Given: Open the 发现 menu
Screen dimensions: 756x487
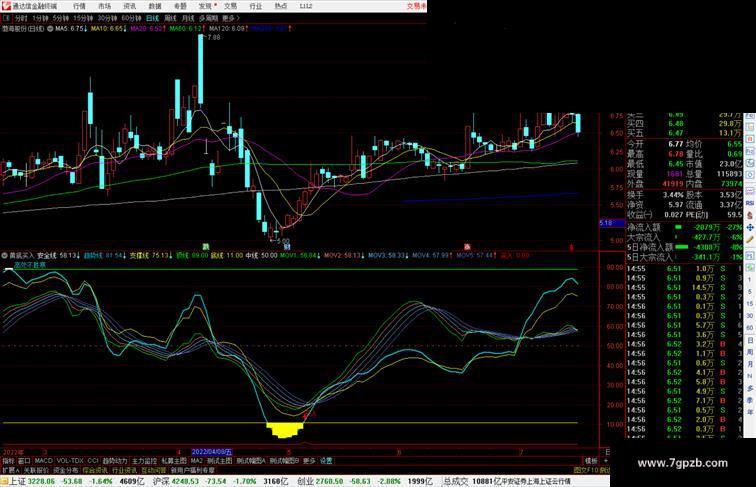Looking at the screenshot, I should [x=205, y=6].
